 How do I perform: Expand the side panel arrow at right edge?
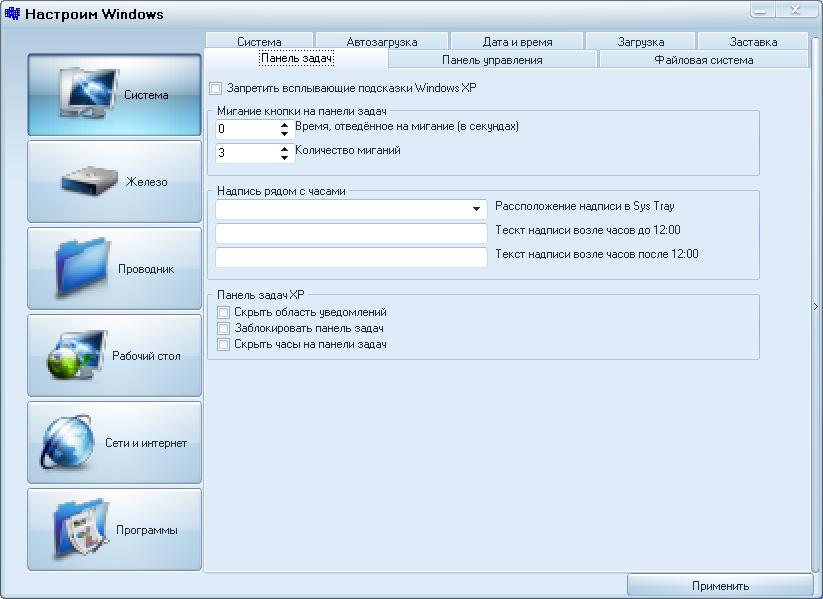(816, 306)
